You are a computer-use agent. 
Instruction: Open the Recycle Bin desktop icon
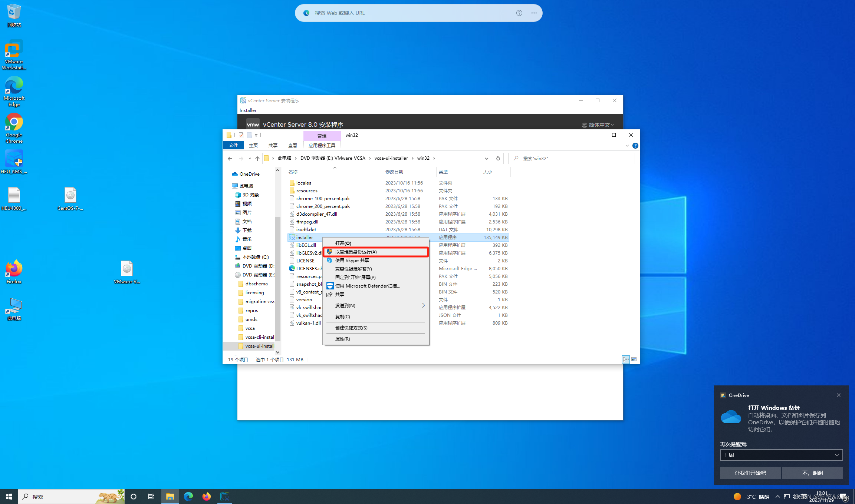(14, 15)
